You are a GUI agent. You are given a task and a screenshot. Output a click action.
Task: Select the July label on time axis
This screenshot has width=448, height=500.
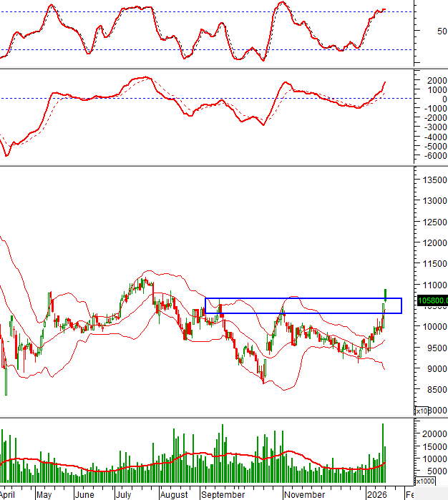123,494
